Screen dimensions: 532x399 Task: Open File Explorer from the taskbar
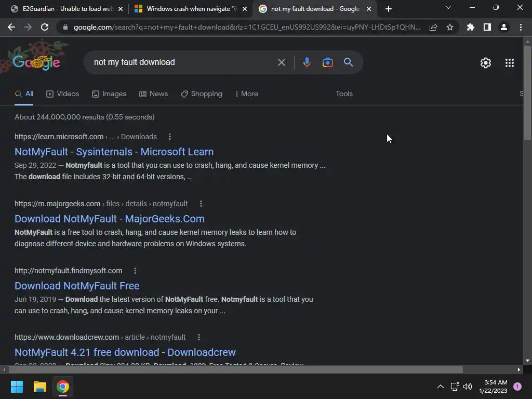(x=39, y=387)
